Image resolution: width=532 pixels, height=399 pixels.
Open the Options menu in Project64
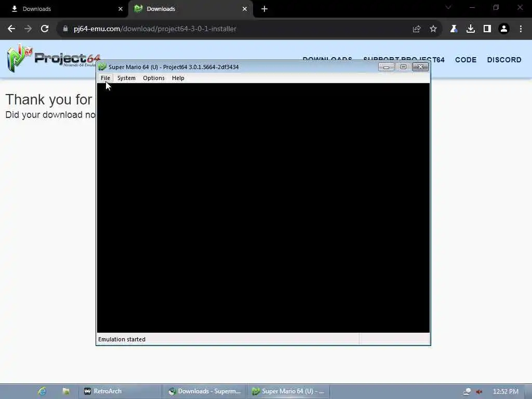coord(154,78)
